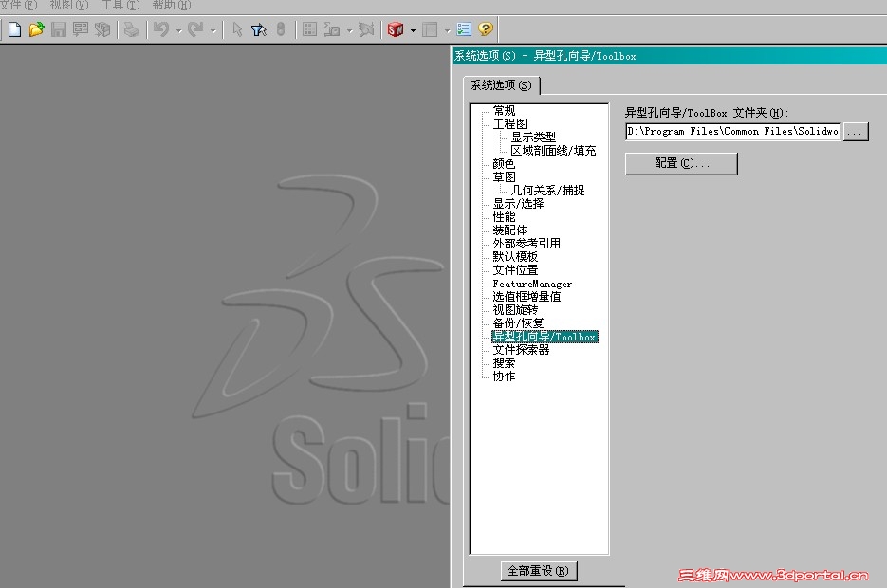This screenshot has height=588, width=887.
Task: Click the yellow Help question mark icon
Action: 486,29
